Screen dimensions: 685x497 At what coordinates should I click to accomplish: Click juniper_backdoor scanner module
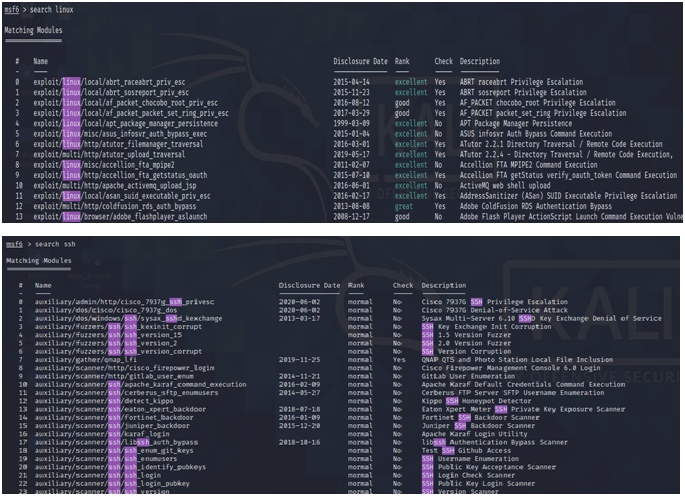coord(112,426)
